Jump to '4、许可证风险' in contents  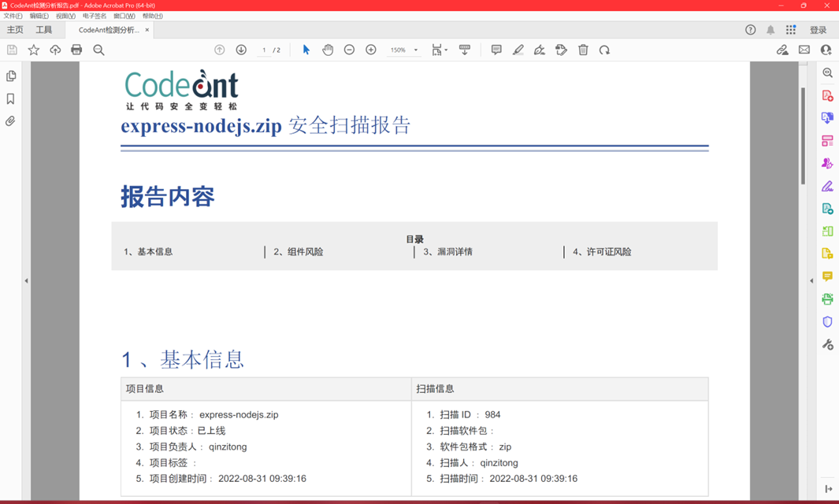point(602,251)
